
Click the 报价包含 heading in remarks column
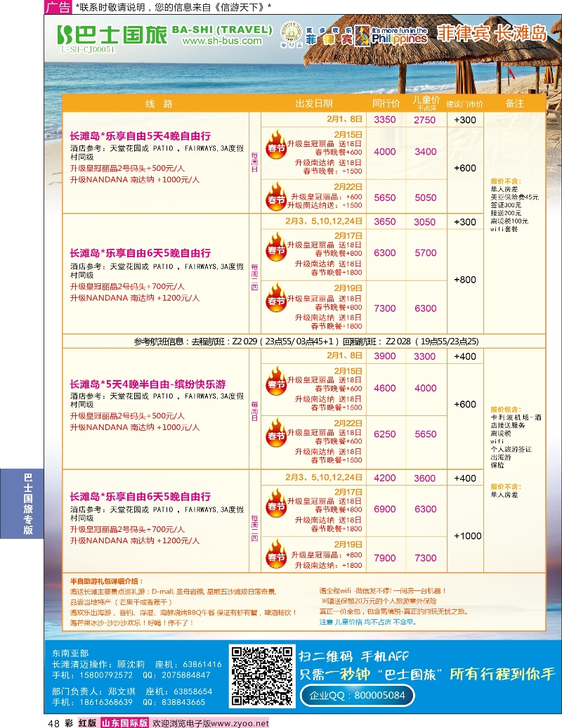(x=505, y=409)
